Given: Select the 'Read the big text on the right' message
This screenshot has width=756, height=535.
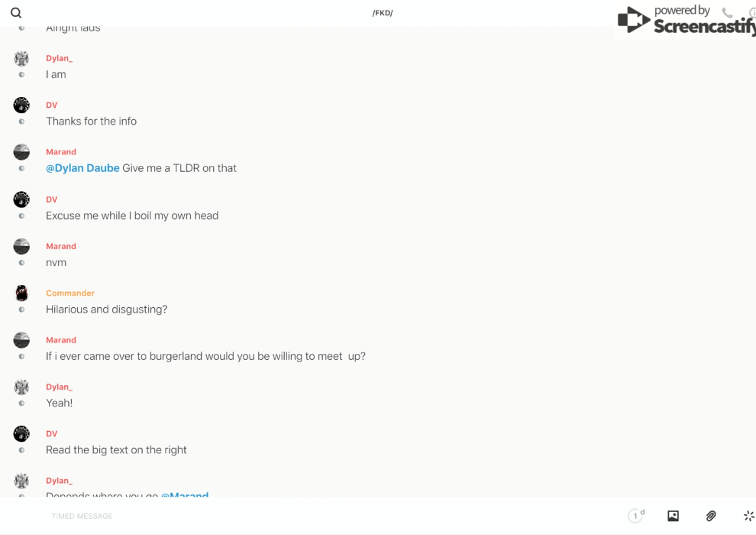Looking at the screenshot, I should point(116,450).
